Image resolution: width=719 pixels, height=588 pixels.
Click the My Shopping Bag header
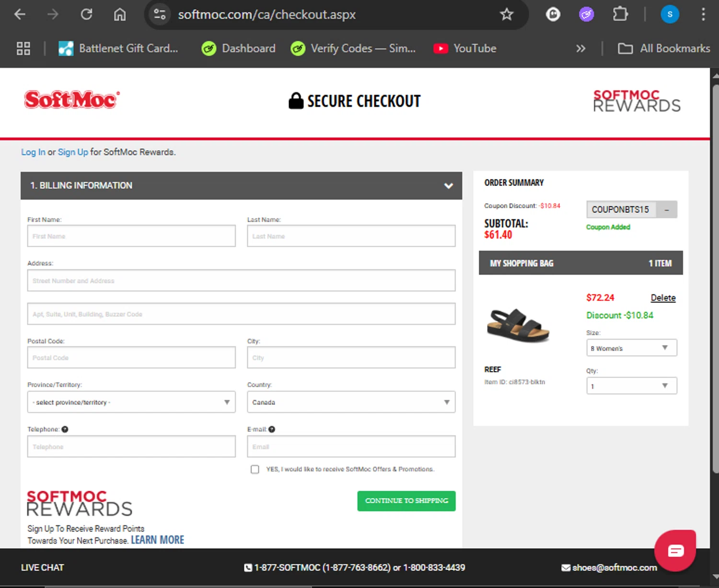click(x=580, y=263)
